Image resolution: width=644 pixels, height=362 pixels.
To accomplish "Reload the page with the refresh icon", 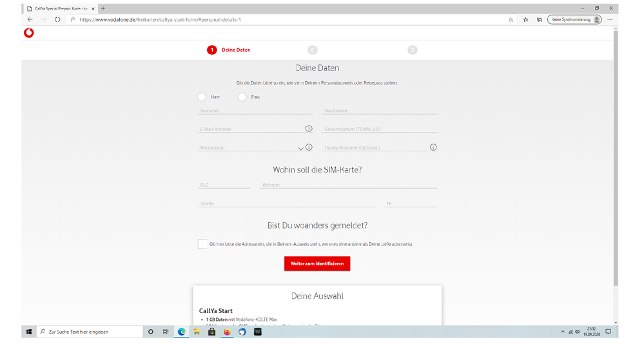I will coord(57,20).
